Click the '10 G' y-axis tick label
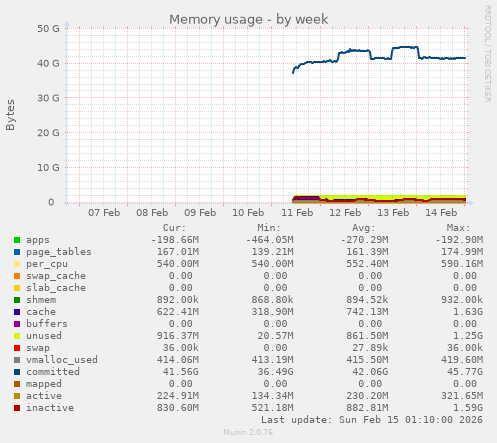This screenshot has width=497, height=443. click(48, 167)
